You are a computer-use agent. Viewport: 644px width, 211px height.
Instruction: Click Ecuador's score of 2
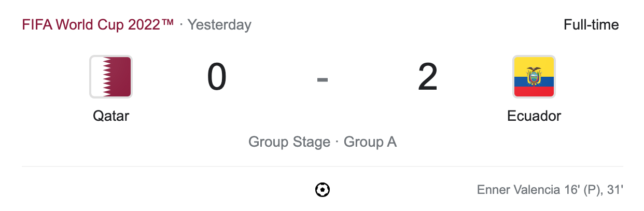(428, 78)
